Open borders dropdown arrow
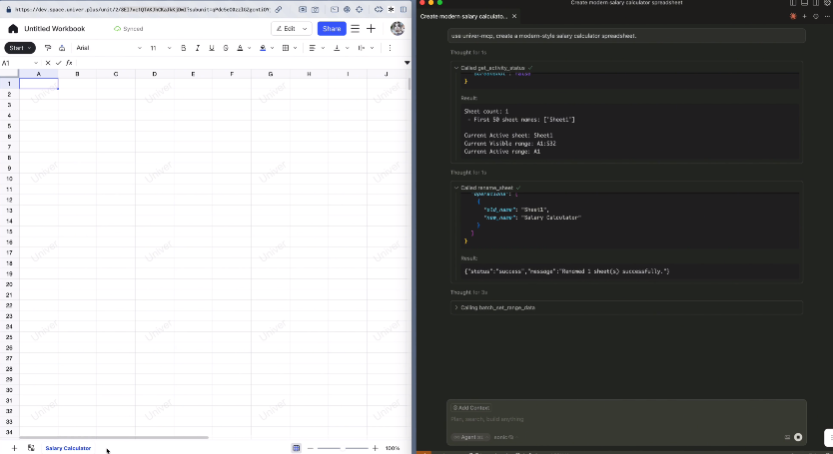 (295, 48)
